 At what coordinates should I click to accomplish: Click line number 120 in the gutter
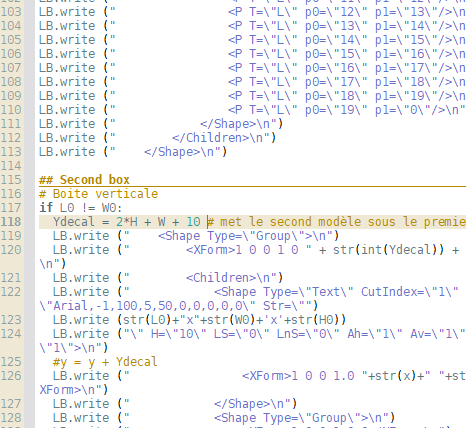click(x=11, y=250)
